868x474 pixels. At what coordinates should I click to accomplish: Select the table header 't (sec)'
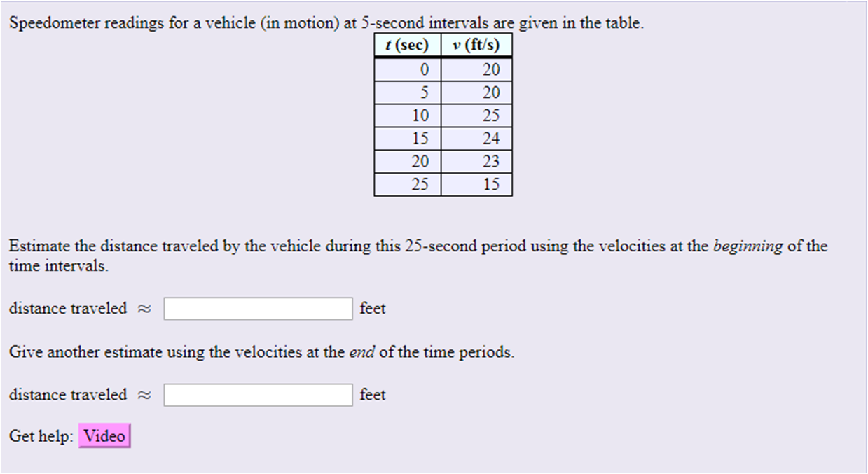click(x=407, y=44)
